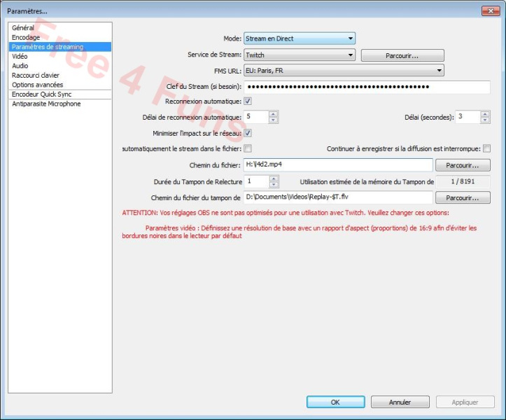Click Parcourir next to Service de Stream
This screenshot has height=420, width=506.
tap(402, 55)
